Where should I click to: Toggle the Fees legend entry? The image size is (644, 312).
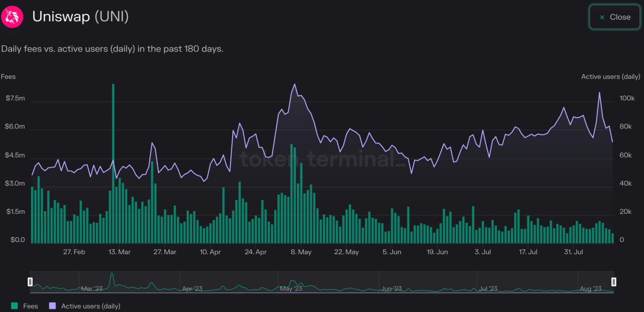30,306
